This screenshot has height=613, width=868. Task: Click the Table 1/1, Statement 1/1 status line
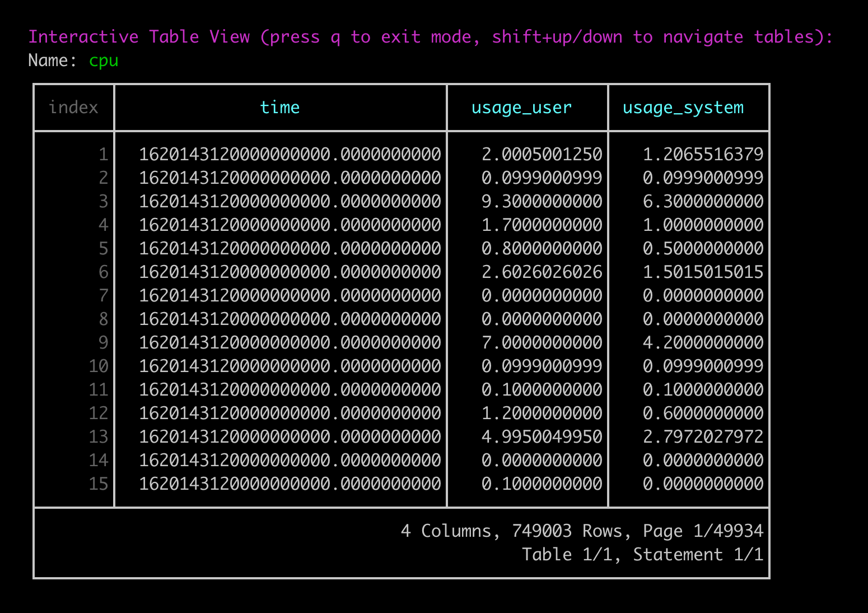(642, 554)
